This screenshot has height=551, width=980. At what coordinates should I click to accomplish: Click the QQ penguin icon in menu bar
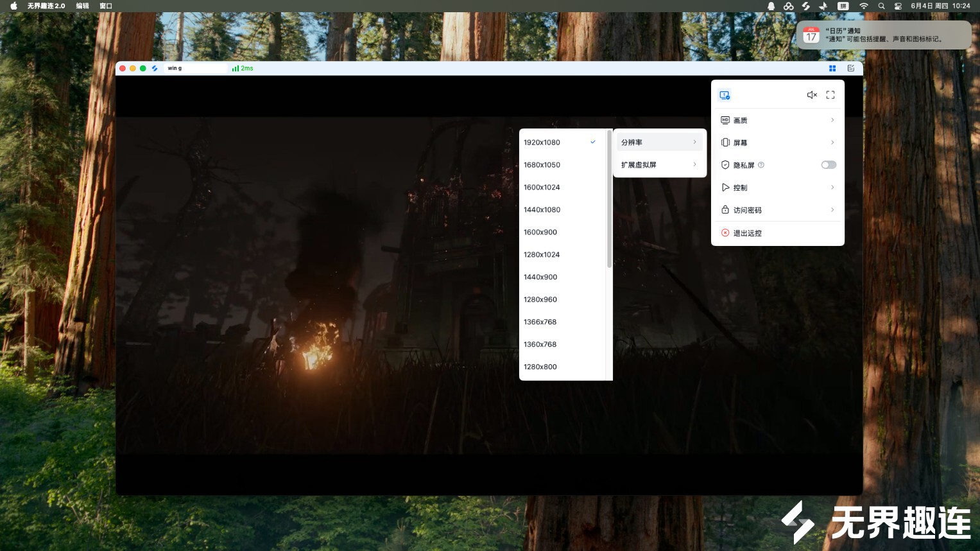click(x=771, y=6)
